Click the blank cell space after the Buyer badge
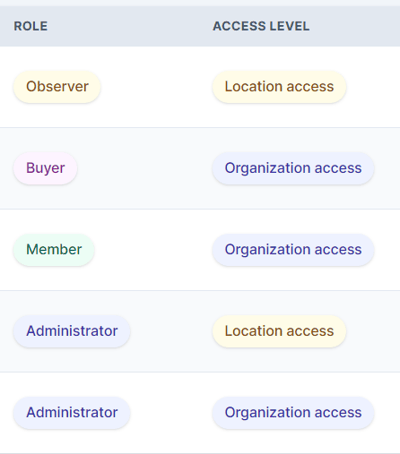400x454 pixels. tap(143, 168)
